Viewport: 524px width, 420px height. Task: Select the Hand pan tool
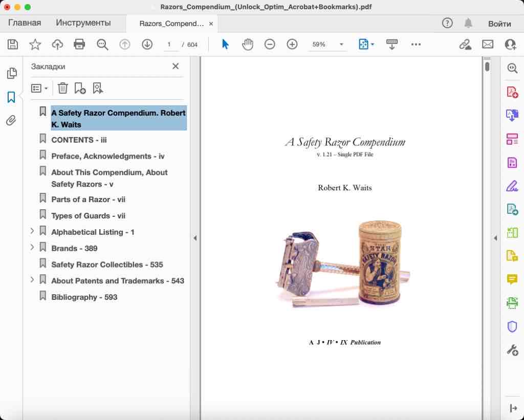point(248,45)
